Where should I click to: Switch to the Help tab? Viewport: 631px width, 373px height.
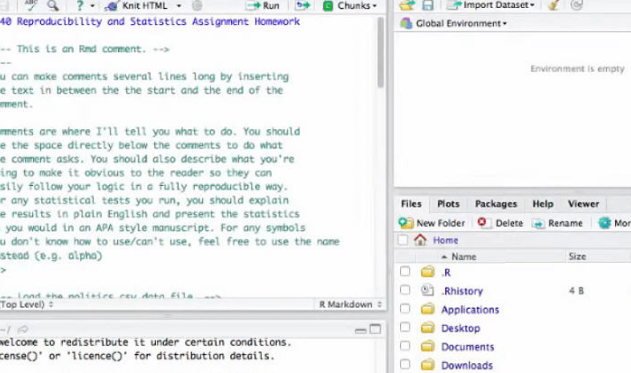click(542, 204)
